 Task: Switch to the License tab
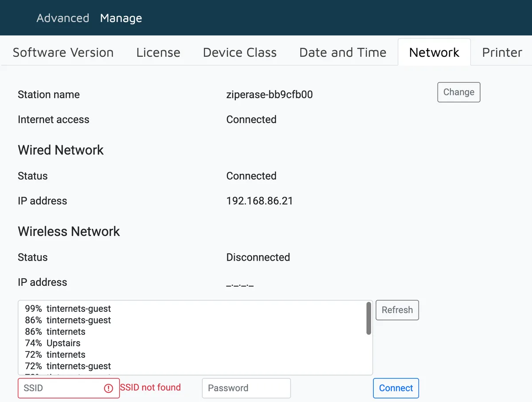click(158, 52)
